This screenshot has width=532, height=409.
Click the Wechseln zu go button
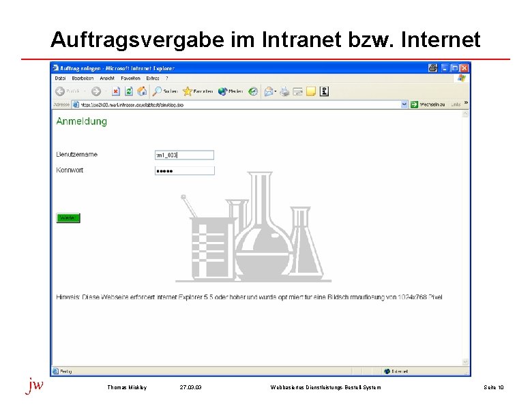pos(428,104)
